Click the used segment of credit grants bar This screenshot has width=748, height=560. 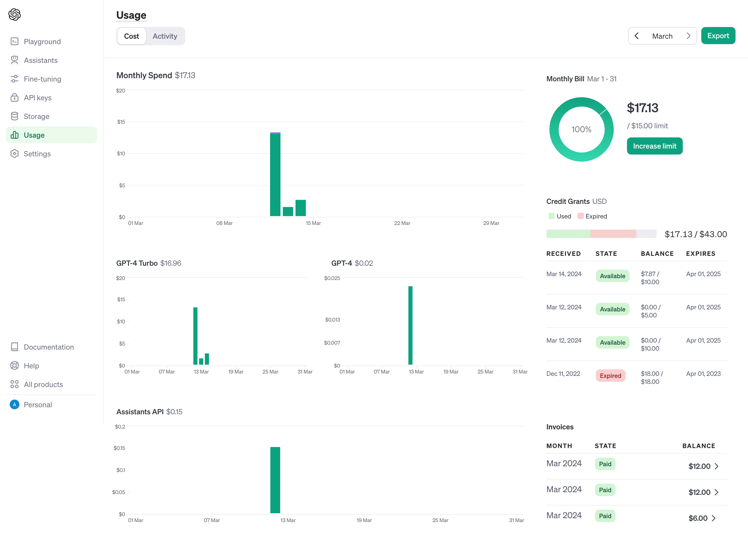(x=568, y=234)
